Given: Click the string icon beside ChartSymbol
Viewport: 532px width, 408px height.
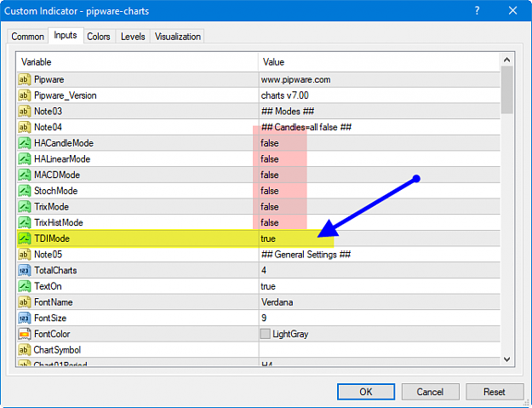Looking at the screenshot, I should (24, 350).
